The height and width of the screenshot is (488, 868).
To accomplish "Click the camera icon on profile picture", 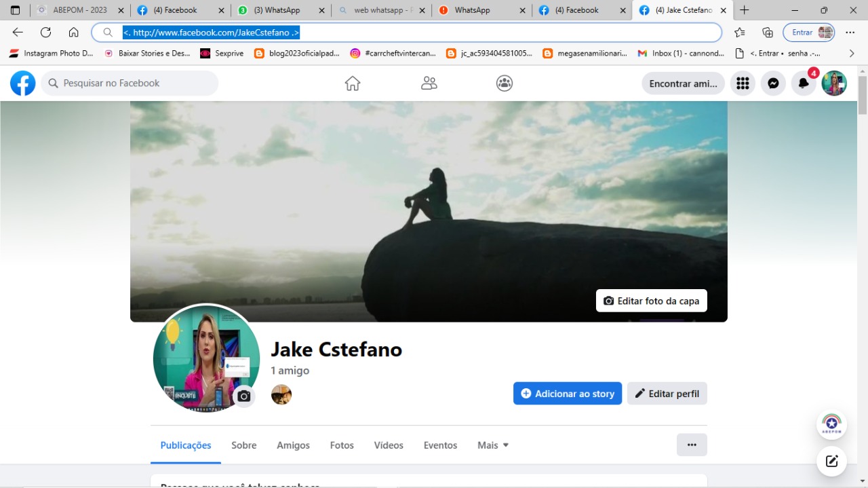I will 244,396.
